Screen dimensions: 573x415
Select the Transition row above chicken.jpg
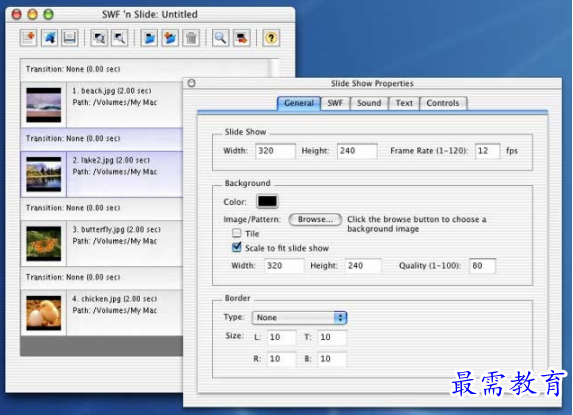[102, 278]
